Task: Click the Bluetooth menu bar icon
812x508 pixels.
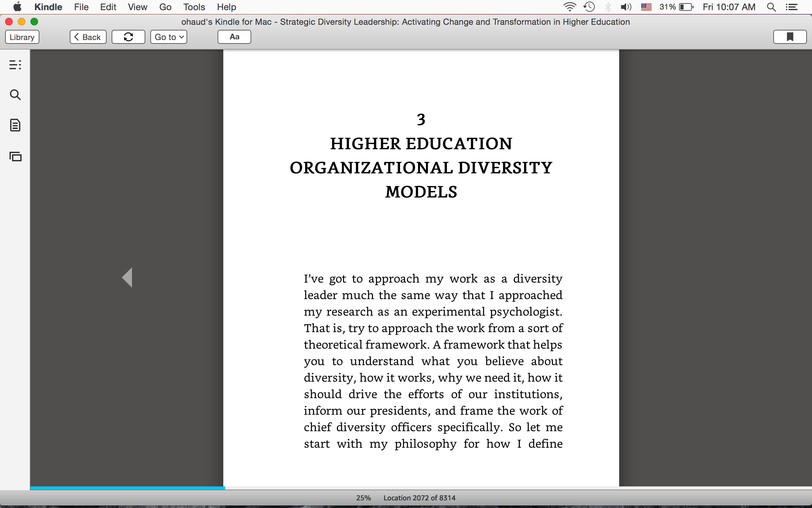Action: pyautogui.click(x=608, y=7)
